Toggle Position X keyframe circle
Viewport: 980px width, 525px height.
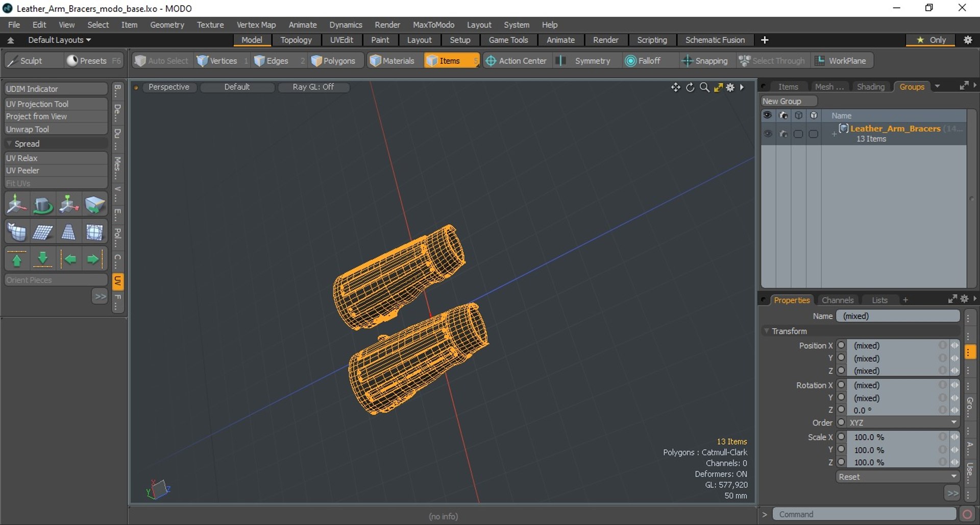(x=841, y=345)
